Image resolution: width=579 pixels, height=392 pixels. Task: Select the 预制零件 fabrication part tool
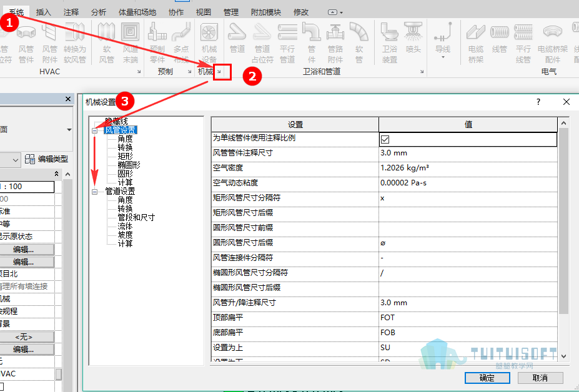tap(157, 43)
